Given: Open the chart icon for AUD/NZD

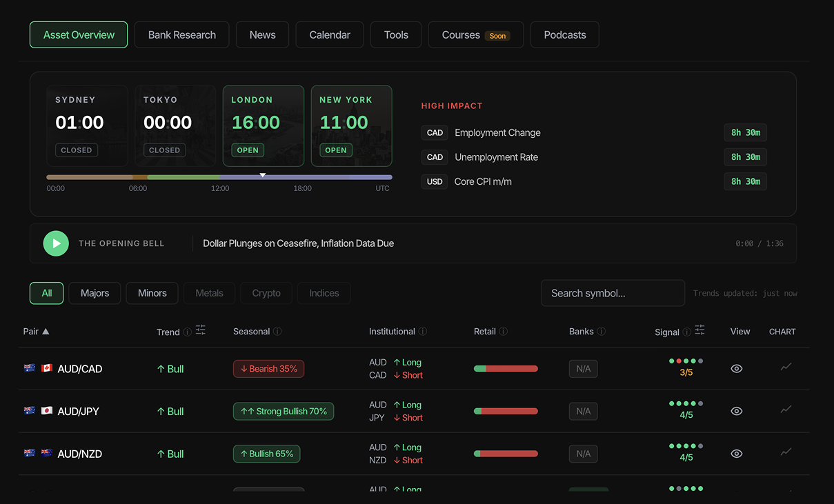Looking at the screenshot, I should [786, 453].
